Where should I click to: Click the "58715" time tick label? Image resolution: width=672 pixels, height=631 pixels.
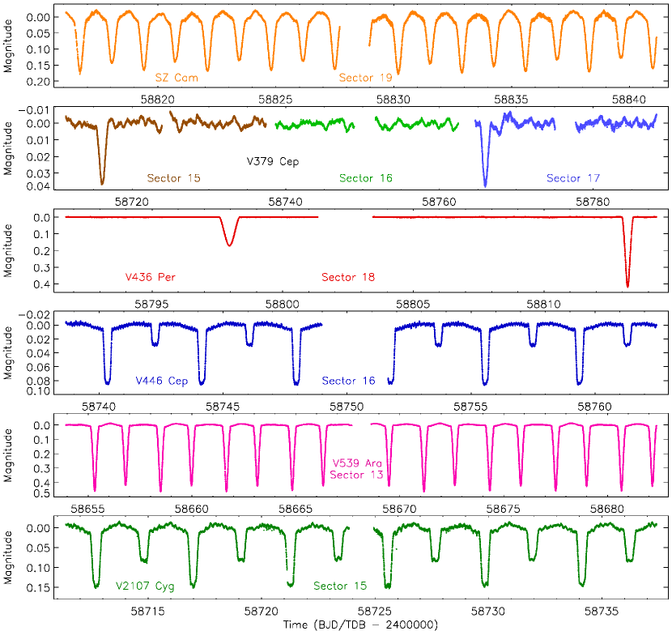[148, 611]
